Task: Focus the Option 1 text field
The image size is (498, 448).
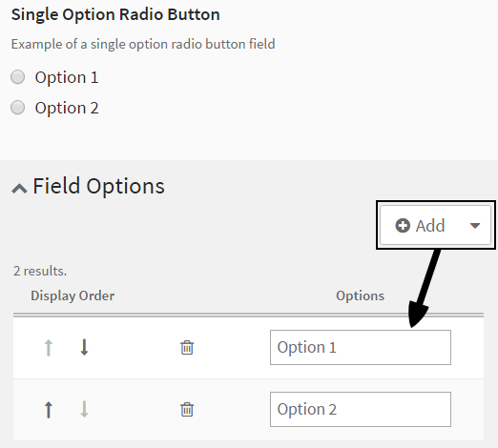Action: (361, 347)
